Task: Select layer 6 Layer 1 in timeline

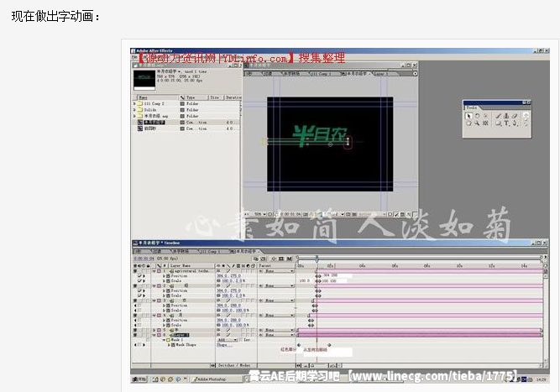Action: pyautogui.click(x=181, y=335)
